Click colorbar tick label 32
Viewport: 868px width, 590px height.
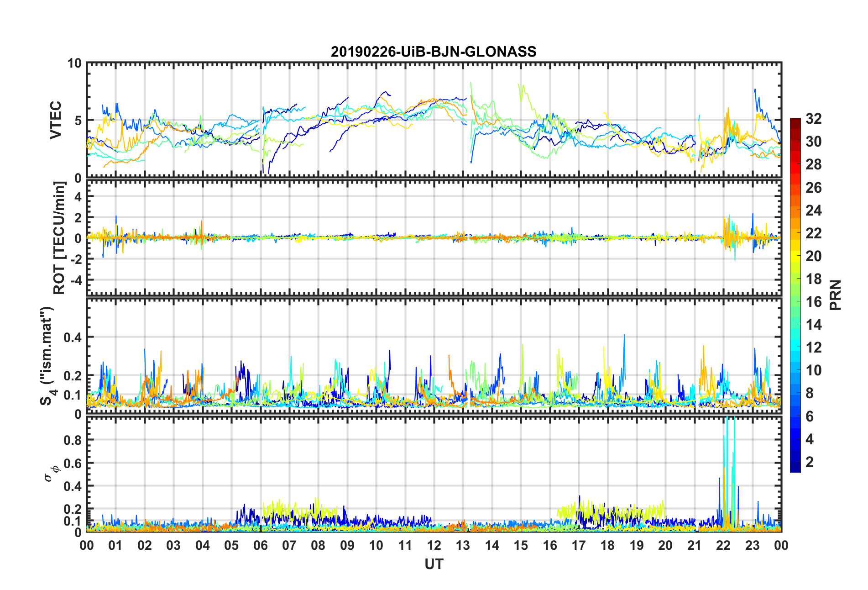813,119
